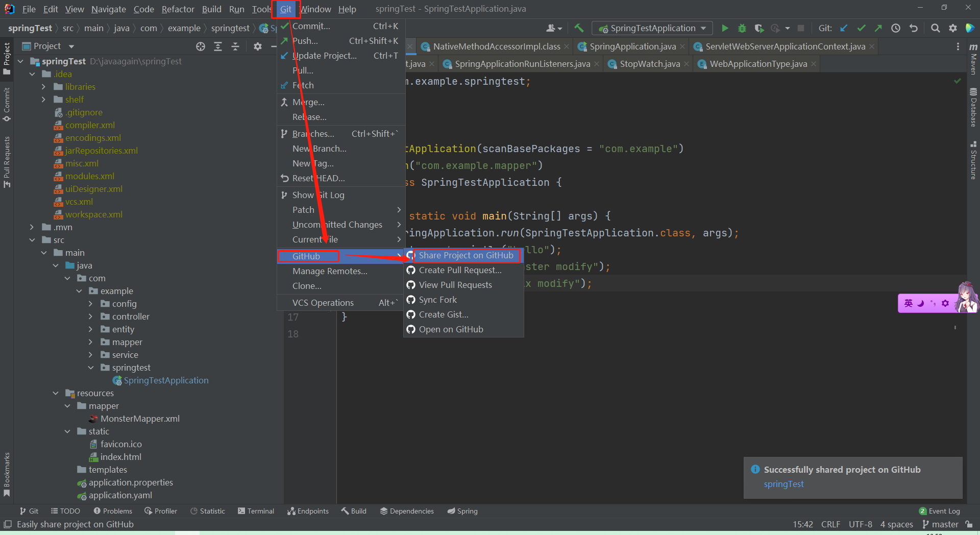
Task: Click the Git Rollback icon
Action: coord(914,28)
